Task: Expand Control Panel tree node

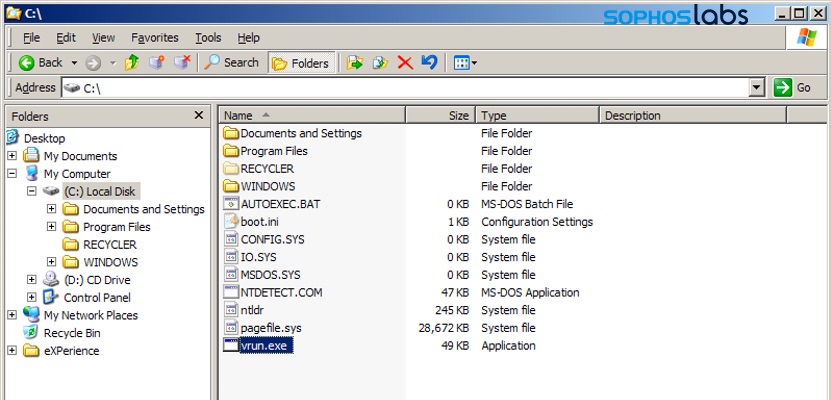Action: (32, 297)
